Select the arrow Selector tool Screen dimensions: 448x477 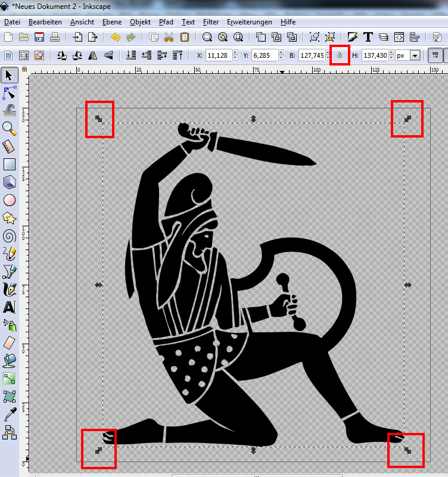pos(10,75)
